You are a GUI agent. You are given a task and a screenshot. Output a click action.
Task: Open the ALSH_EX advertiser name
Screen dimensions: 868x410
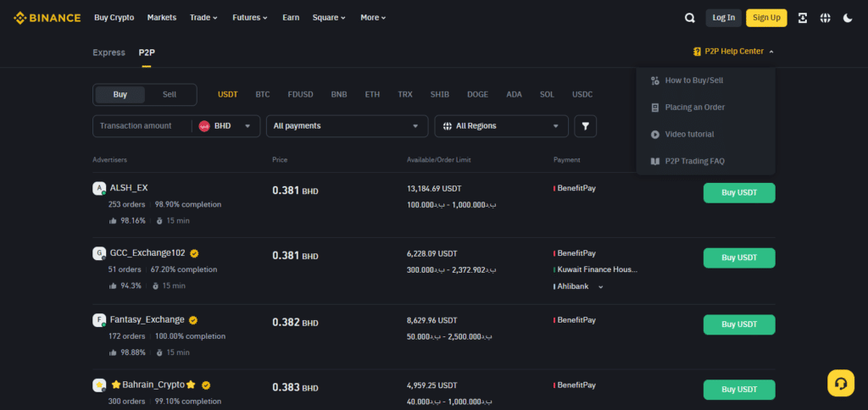(x=129, y=188)
